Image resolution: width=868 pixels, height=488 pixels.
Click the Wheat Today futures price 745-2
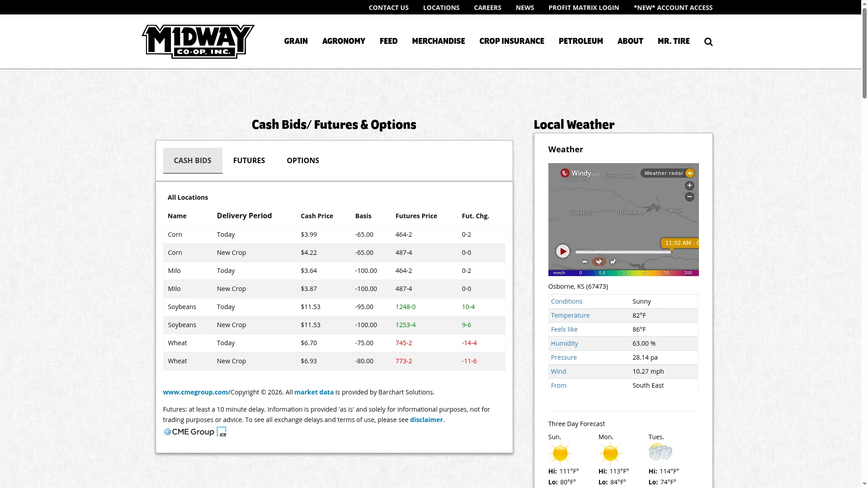(x=404, y=343)
